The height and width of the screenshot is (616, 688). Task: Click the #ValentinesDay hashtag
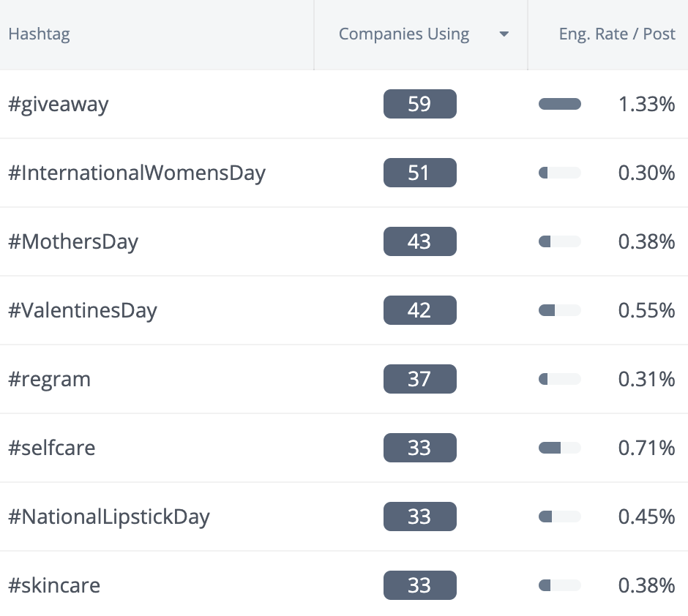[x=83, y=310]
